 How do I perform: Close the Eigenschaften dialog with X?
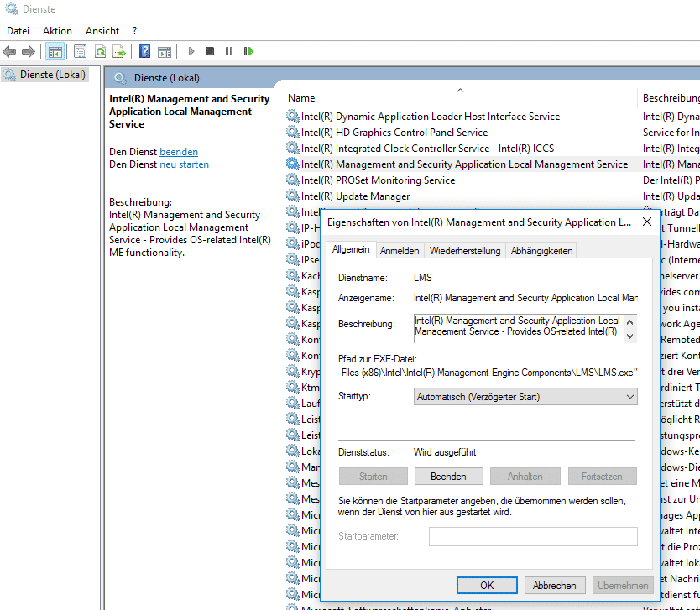[x=647, y=222]
